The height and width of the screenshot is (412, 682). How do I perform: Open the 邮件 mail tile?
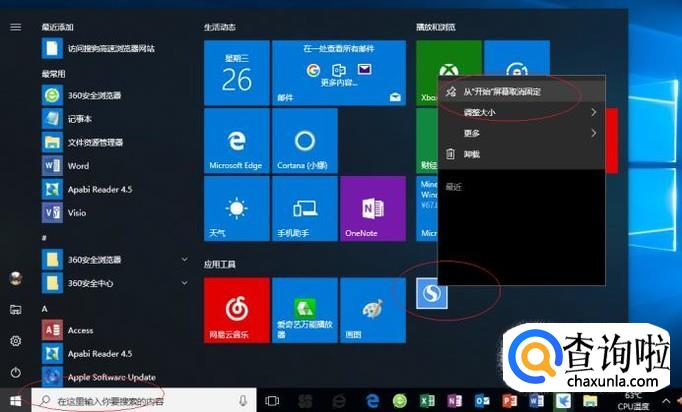[339, 73]
